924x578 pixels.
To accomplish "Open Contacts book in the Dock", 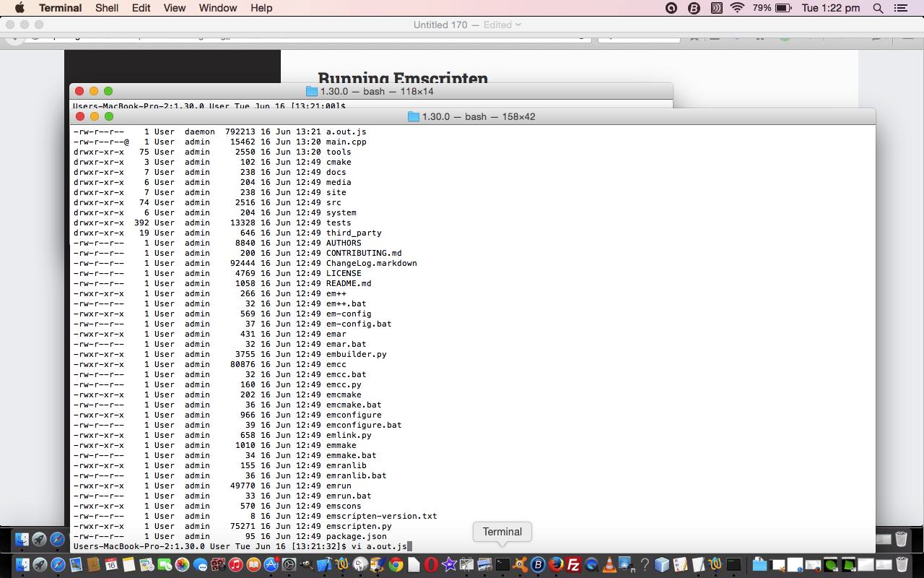I will (93, 564).
